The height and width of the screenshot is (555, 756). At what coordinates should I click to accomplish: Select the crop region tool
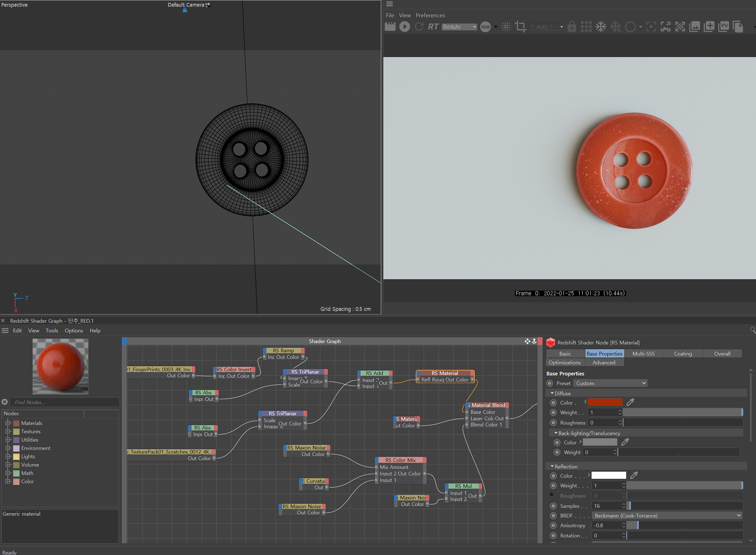tap(521, 27)
